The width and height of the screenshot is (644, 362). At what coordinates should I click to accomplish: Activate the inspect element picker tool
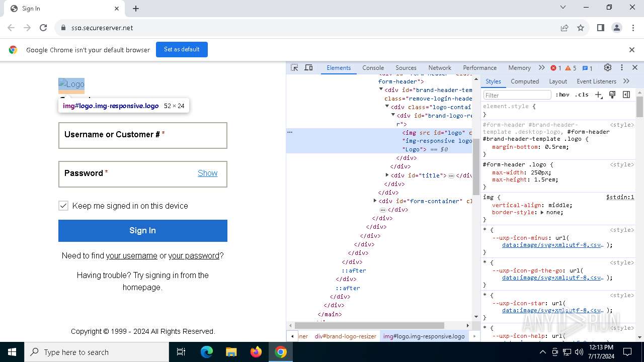(x=295, y=68)
